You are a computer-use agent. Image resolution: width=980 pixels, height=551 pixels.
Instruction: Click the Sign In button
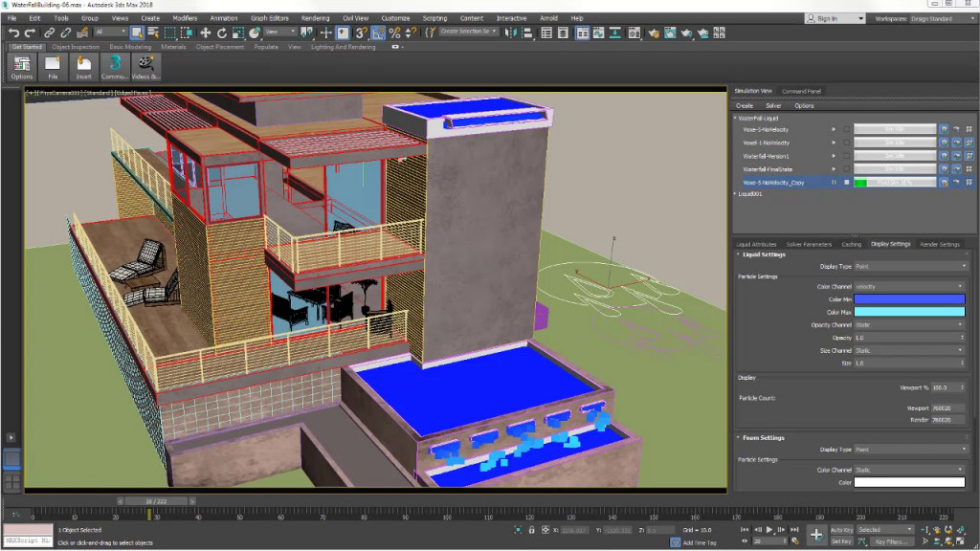click(x=826, y=18)
